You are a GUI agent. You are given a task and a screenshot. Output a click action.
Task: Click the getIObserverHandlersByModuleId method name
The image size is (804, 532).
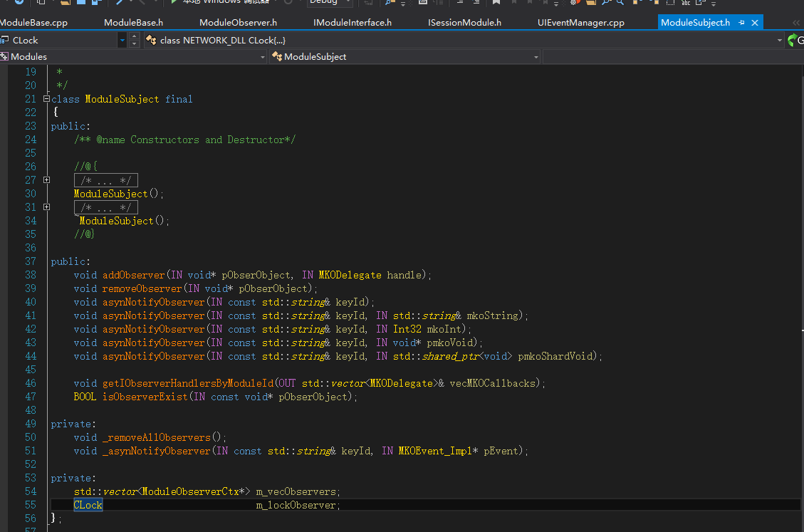[188, 383]
